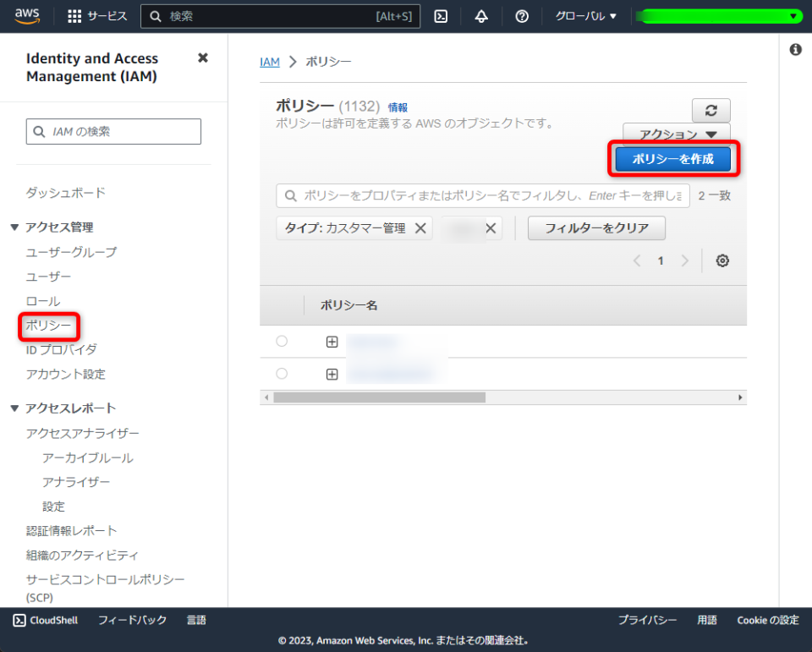Select ロール in the IAM sidebar
Screen dimensions: 812x652
pos(42,300)
